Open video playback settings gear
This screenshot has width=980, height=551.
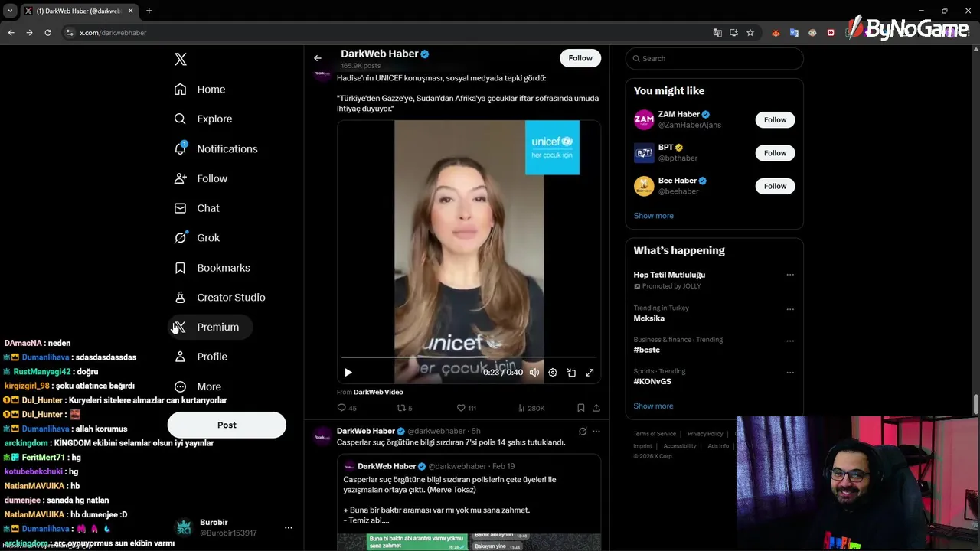click(553, 373)
